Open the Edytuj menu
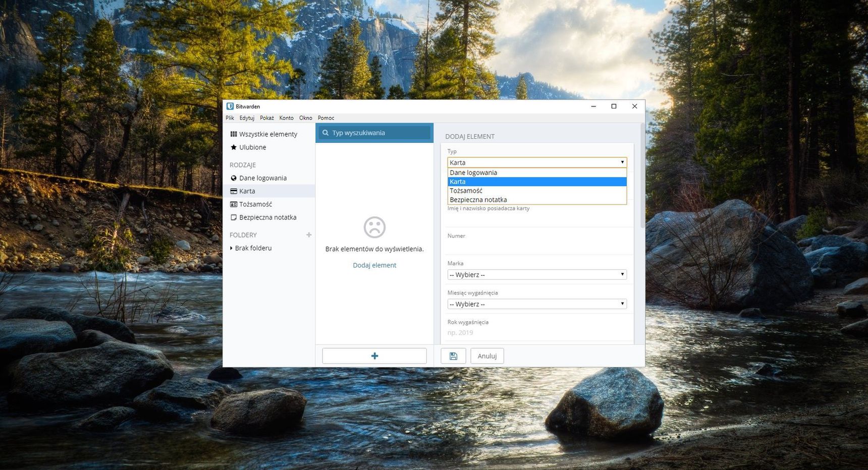 pos(247,118)
